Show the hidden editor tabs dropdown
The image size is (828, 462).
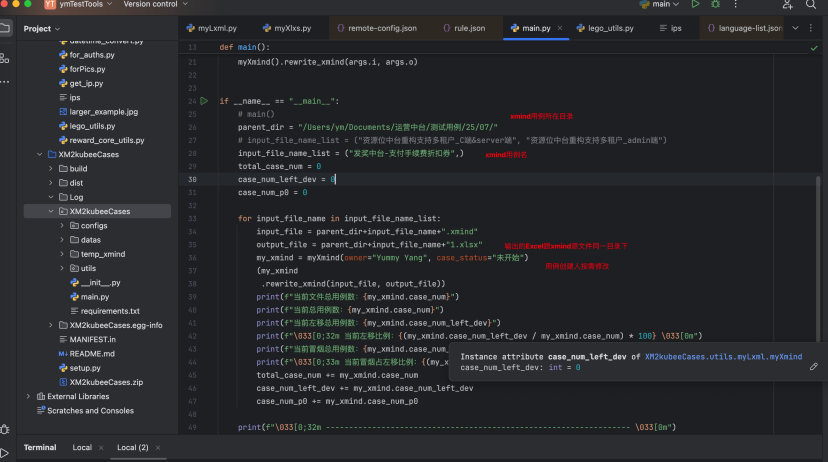click(795, 28)
